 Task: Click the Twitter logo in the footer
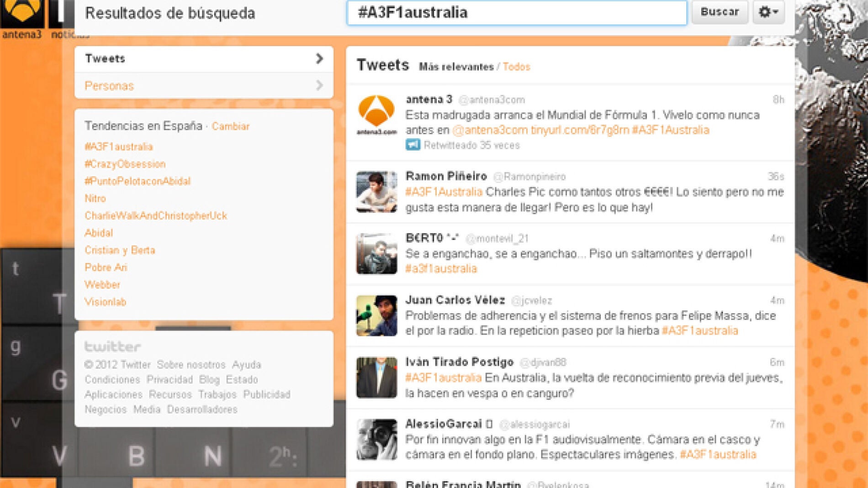tap(111, 347)
